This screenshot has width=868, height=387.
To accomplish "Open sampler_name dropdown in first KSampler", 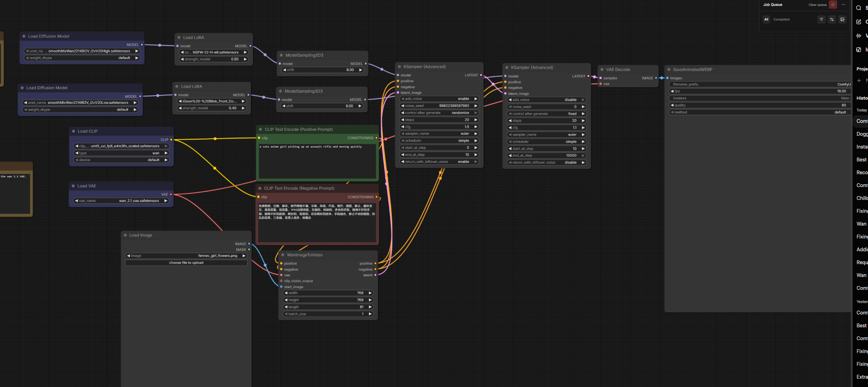I will tap(439, 134).
